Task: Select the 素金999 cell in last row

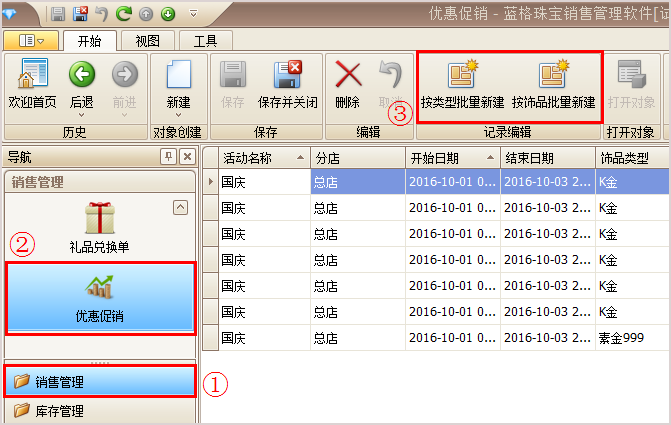Action: tap(633, 338)
